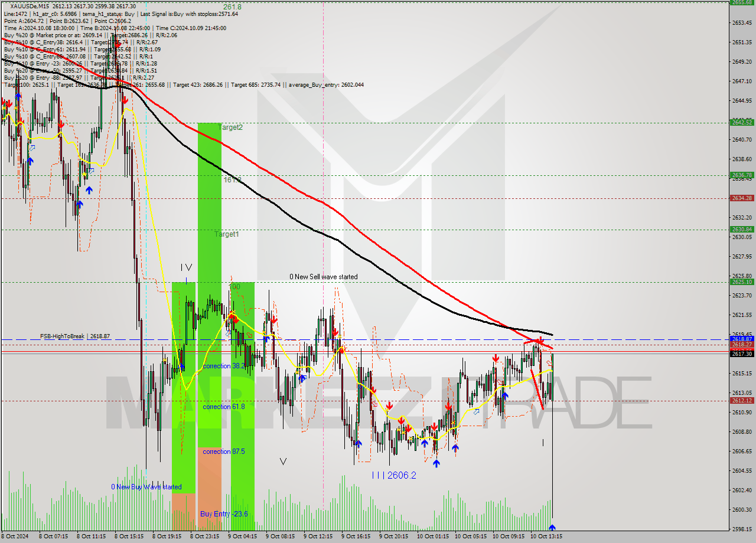Viewport: 756px width, 543px height.
Task: Click the red 2612.12 price tag
Action: click(742, 400)
